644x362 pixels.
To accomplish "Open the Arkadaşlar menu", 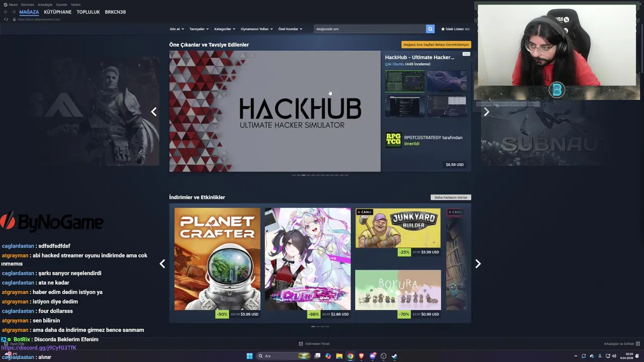I will [x=45, y=5].
